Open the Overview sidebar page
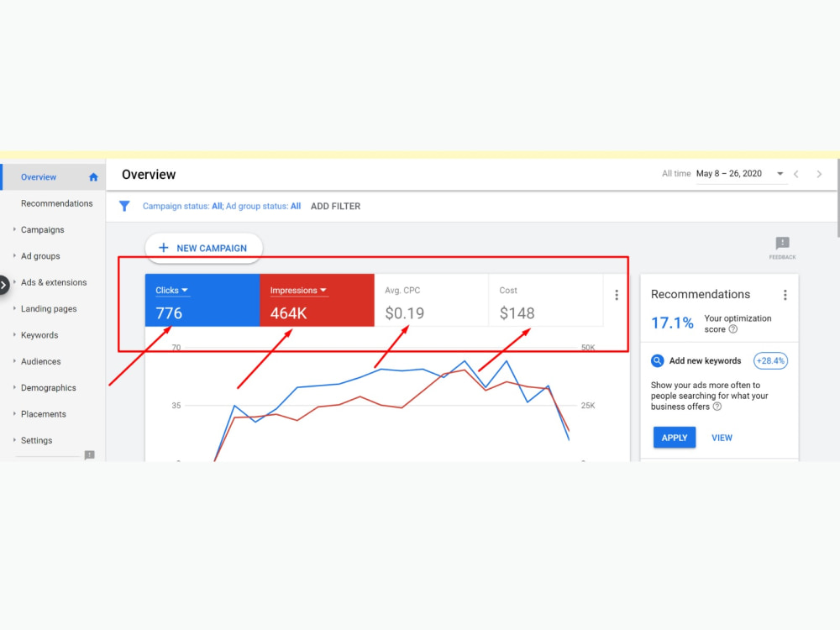 52,177
